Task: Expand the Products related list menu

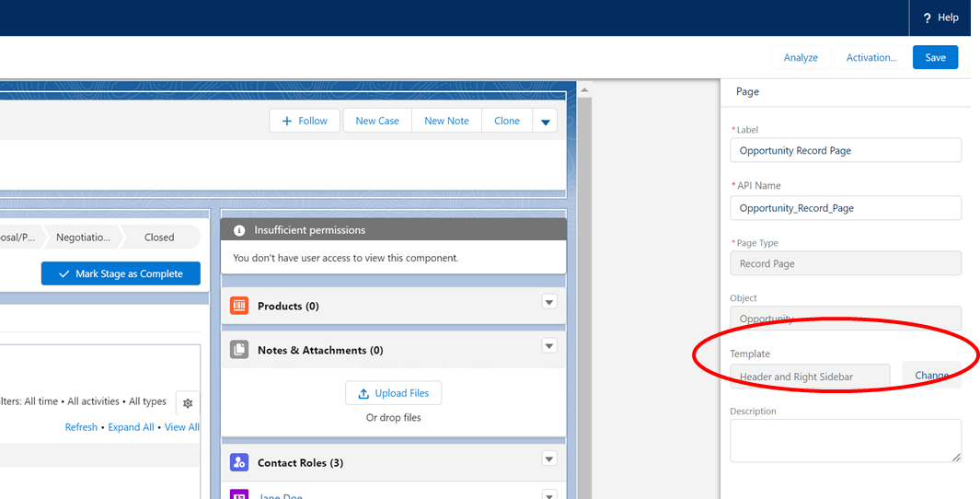Action: pos(549,302)
